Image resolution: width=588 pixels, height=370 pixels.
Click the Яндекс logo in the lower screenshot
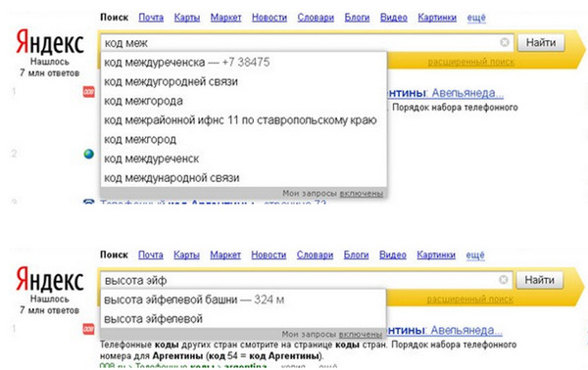click(50, 280)
